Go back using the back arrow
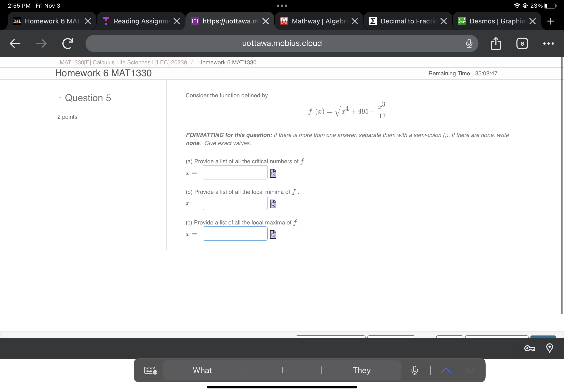This screenshot has height=392, width=564. [x=15, y=44]
